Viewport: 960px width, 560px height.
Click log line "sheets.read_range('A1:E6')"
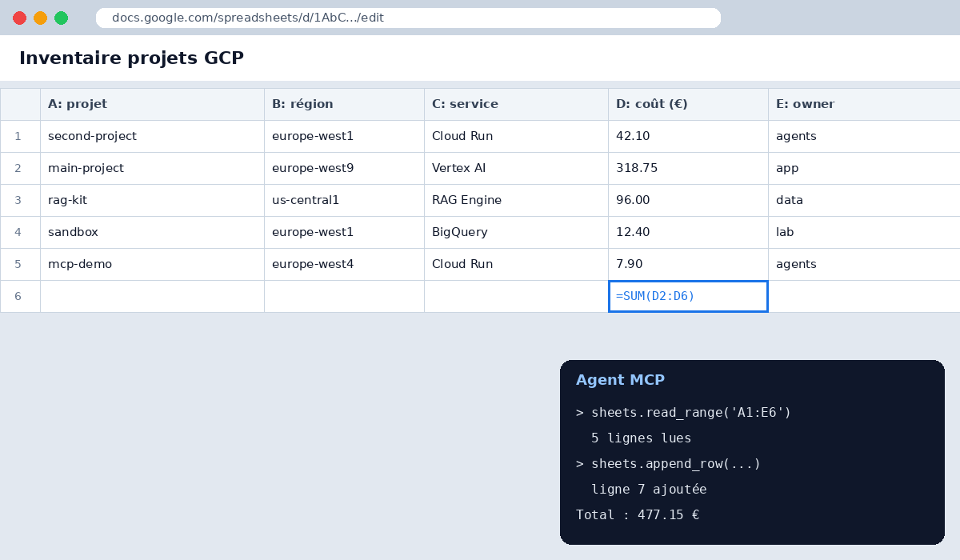pyautogui.click(x=691, y=413)
